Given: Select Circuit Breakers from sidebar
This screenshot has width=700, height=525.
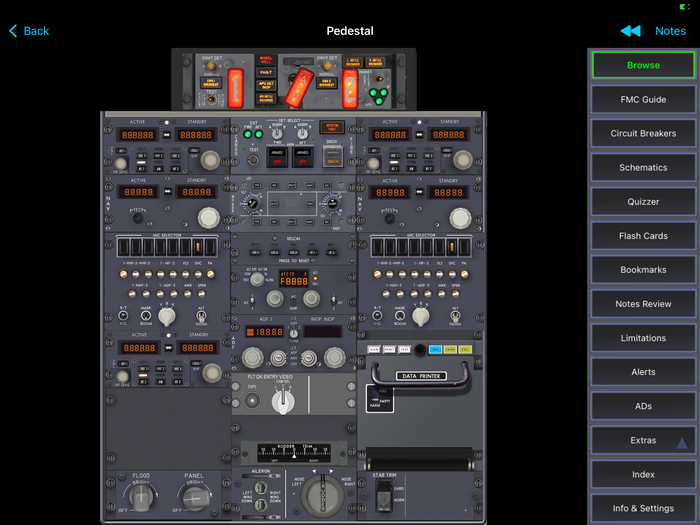Looking at the screenshot, I should click(x=642, y=134).
